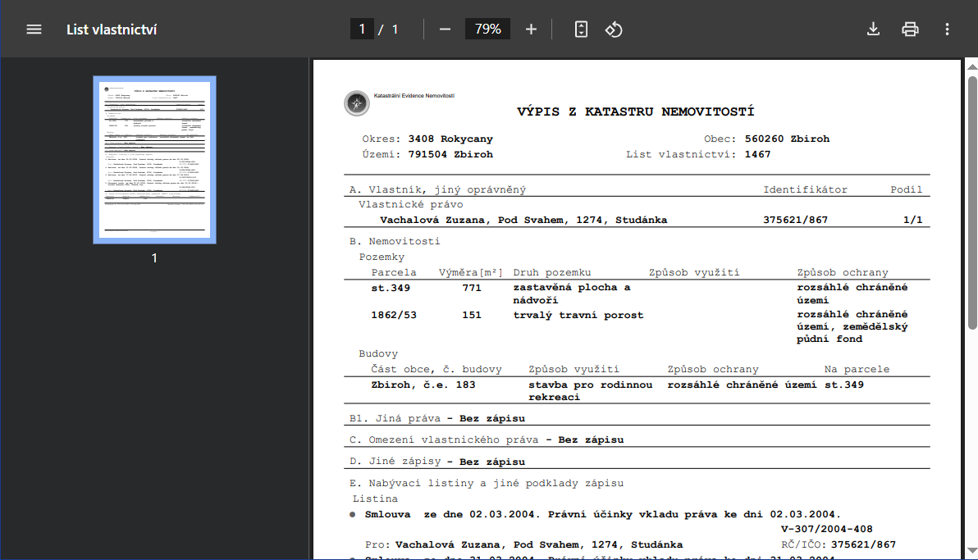Toggle the sidebar with the hamburger menu
Screen dimensions: 978x560
[x=34, y=29]
